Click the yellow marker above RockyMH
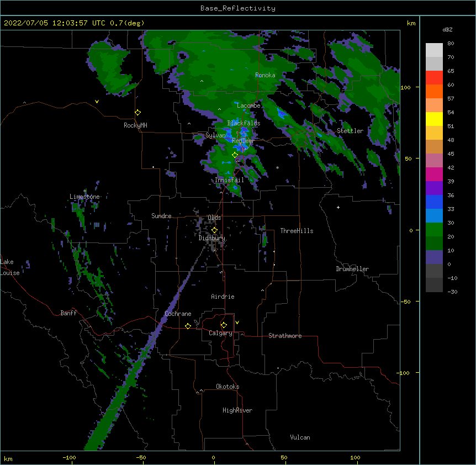 pyautogui.click(x=137, y=112)
